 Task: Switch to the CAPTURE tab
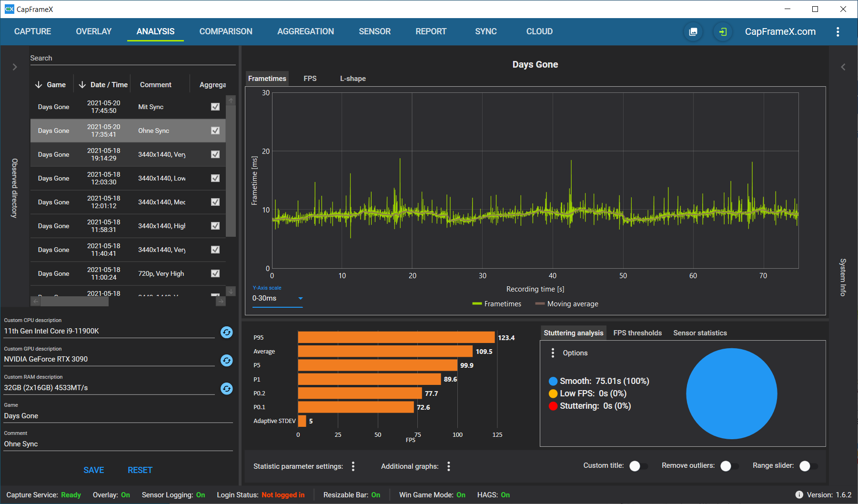[x=32, y=31]
